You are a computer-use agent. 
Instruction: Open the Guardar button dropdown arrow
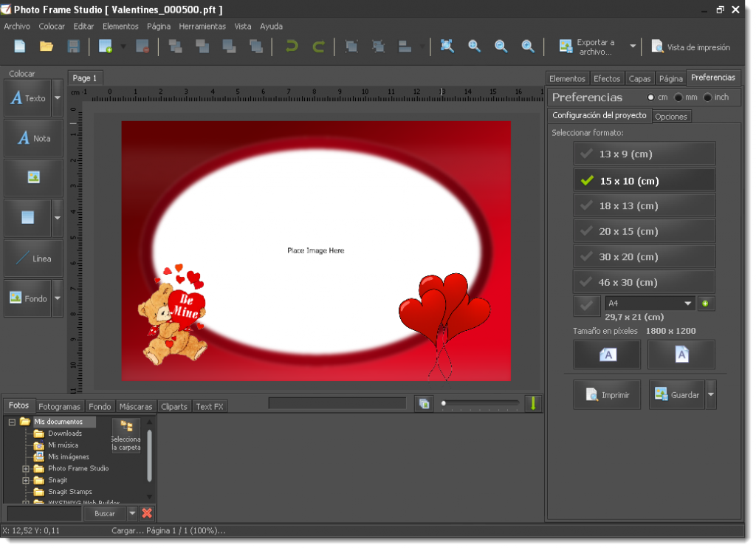[x=711, y=395]
